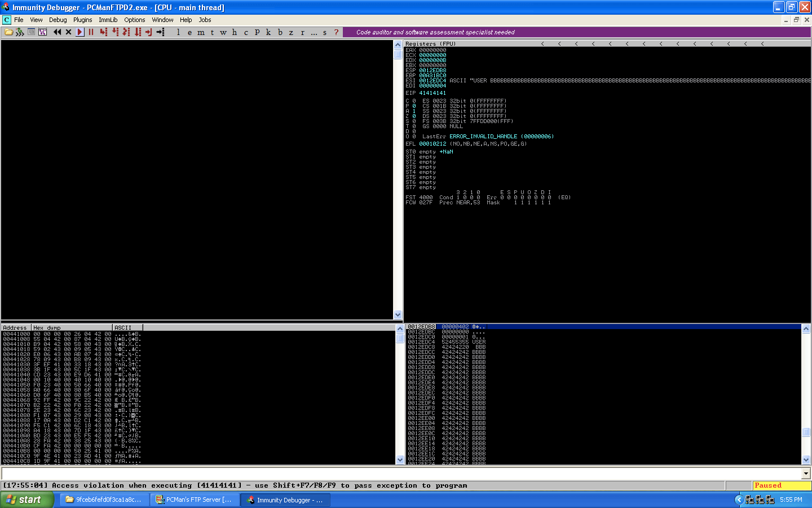
Task: Click disassembly pane scroll down arrow
Action: (398, 315)
